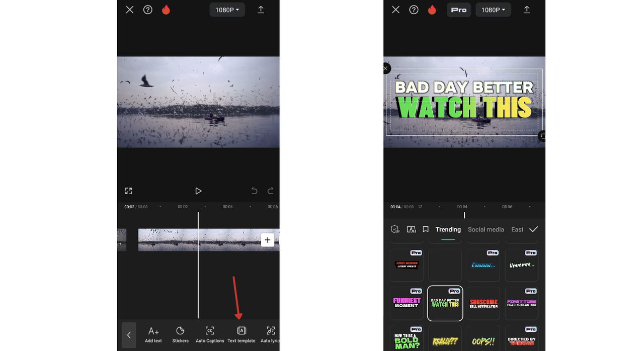Image resolution: width=644 pixels, height=351 pixels.
Task: Tap the flame icon in the left screen
Action: pos(166,10)
